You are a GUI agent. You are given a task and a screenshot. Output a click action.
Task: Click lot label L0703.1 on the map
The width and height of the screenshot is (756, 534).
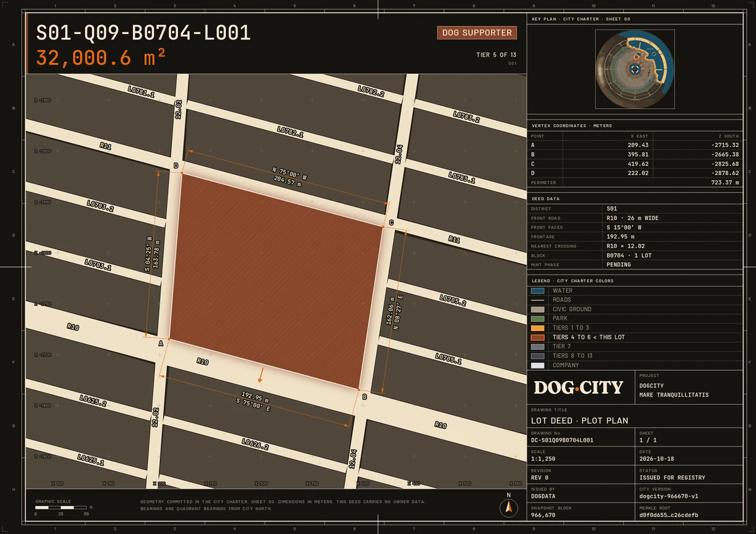(98, 265)
